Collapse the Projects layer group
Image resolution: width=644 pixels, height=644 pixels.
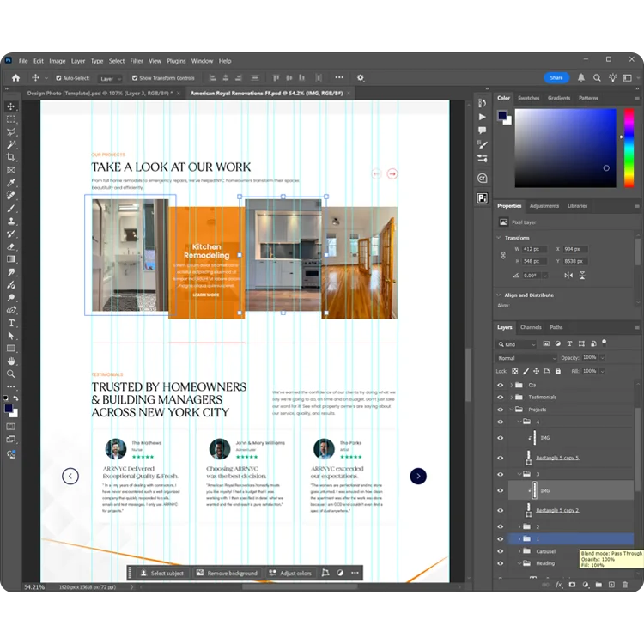pos(511,410)
